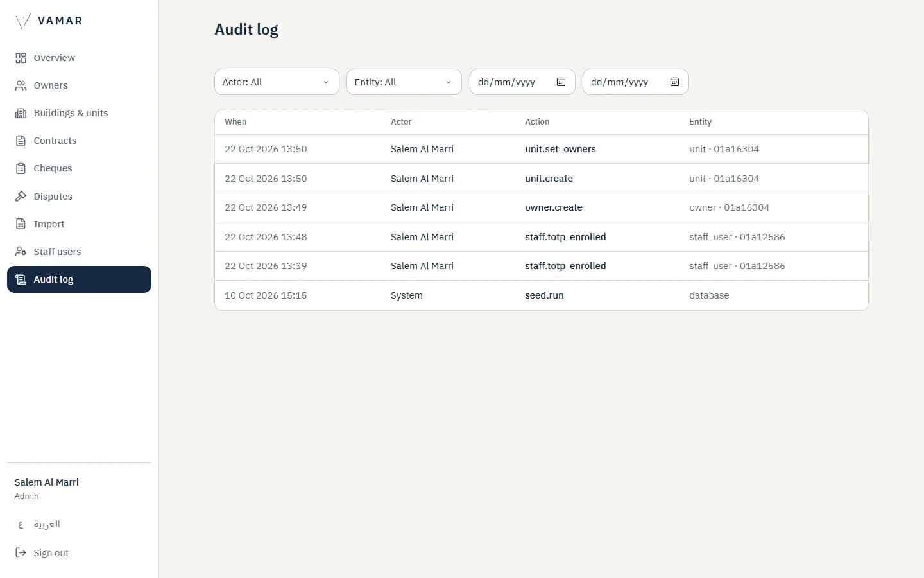This screenshot has height=578, width=924.
Task: Click the Cheques clipboard icon
Action: (x=21, y=168)
